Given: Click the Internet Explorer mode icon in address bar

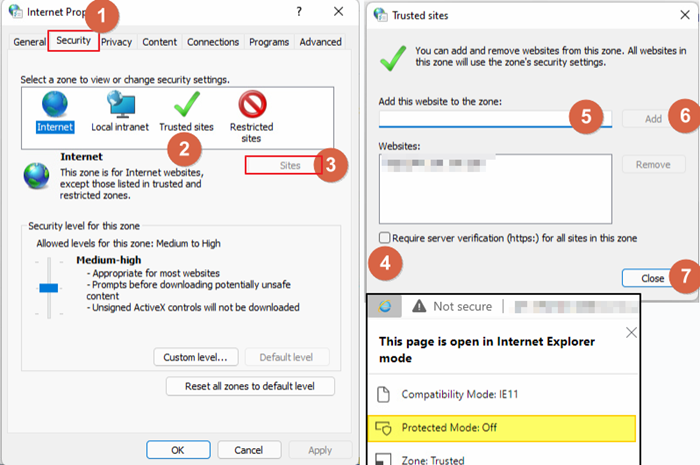Looking at the screenshot, I should pos(386,306).
